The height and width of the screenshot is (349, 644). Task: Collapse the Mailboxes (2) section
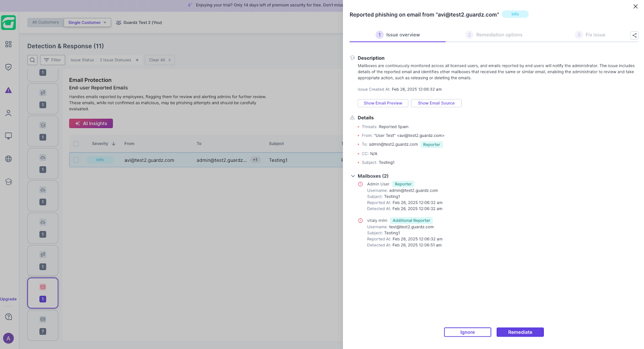point(353,176)
